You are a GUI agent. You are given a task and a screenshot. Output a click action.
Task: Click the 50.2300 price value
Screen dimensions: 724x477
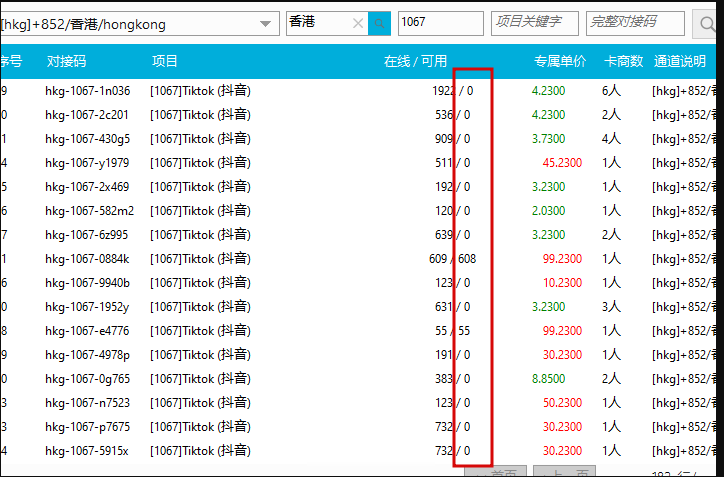click(x=562, y=403)
